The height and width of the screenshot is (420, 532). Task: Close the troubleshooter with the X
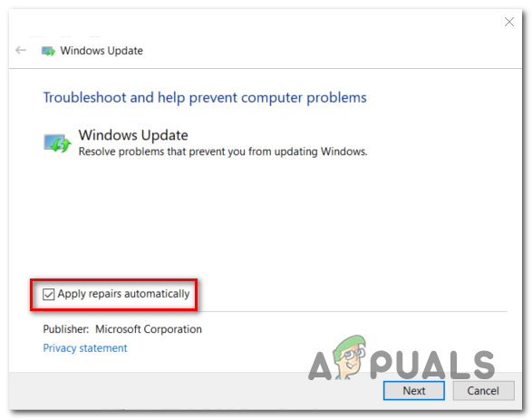pos(509,22)
